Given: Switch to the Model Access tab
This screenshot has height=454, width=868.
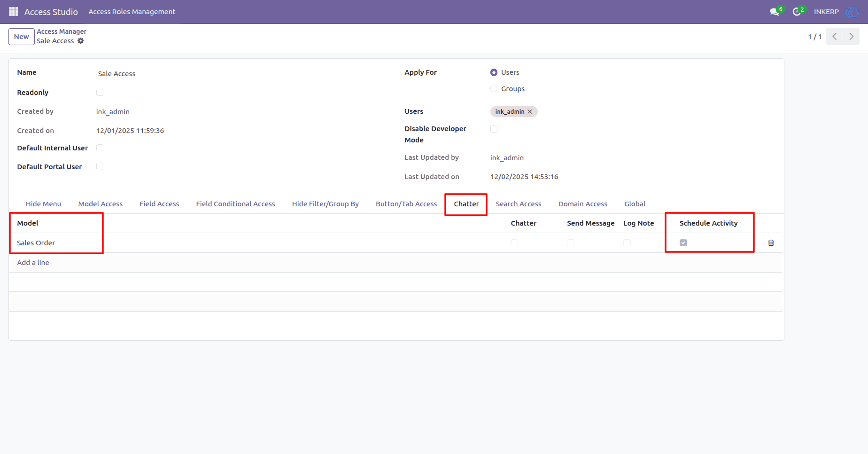Looking at the screenshot, I should tap(101, 204).
